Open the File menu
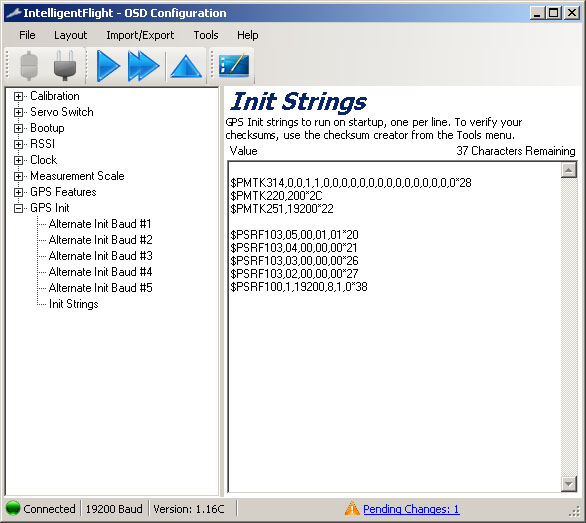The image size is (586, 523). pos(27,35)
